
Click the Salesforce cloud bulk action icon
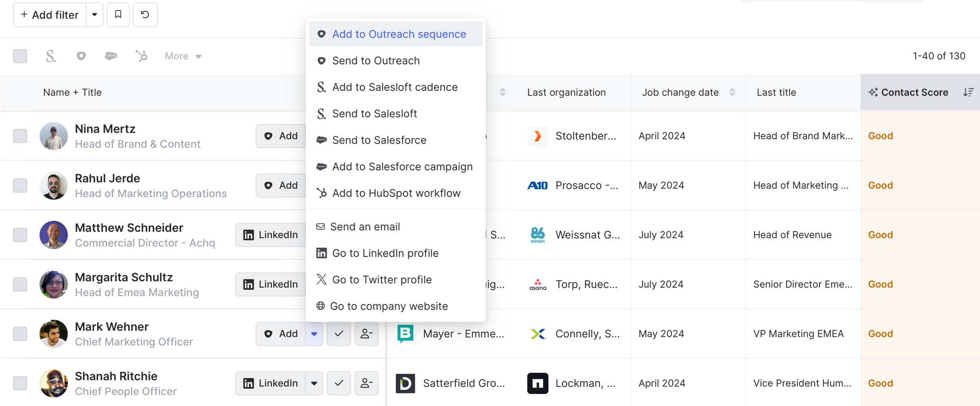click(111, 56)
